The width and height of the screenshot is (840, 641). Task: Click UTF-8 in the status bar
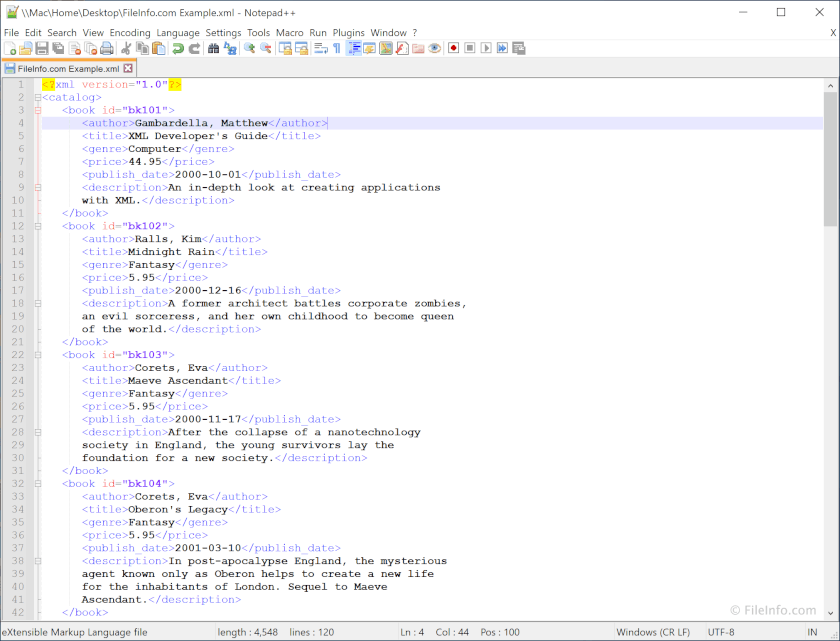click(x=723, y=632)
